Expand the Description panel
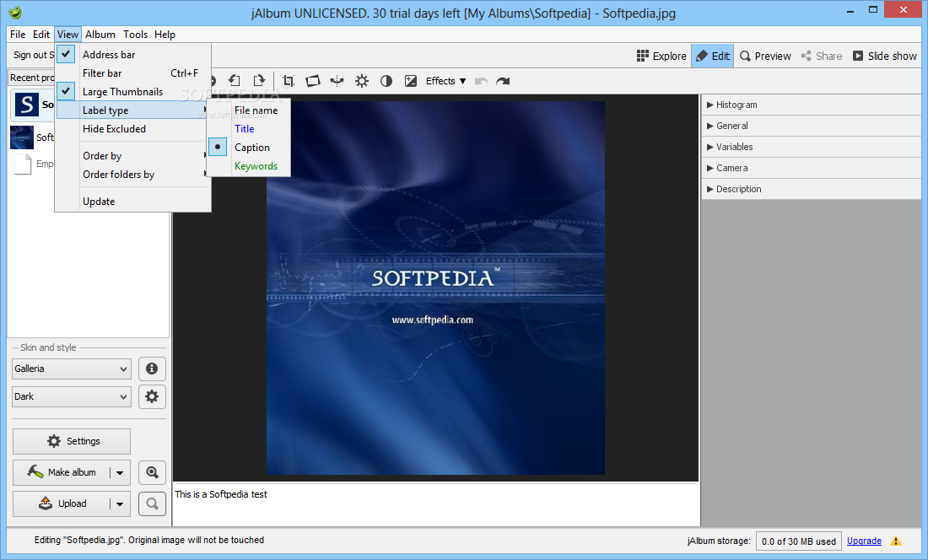 pos(811,189)
